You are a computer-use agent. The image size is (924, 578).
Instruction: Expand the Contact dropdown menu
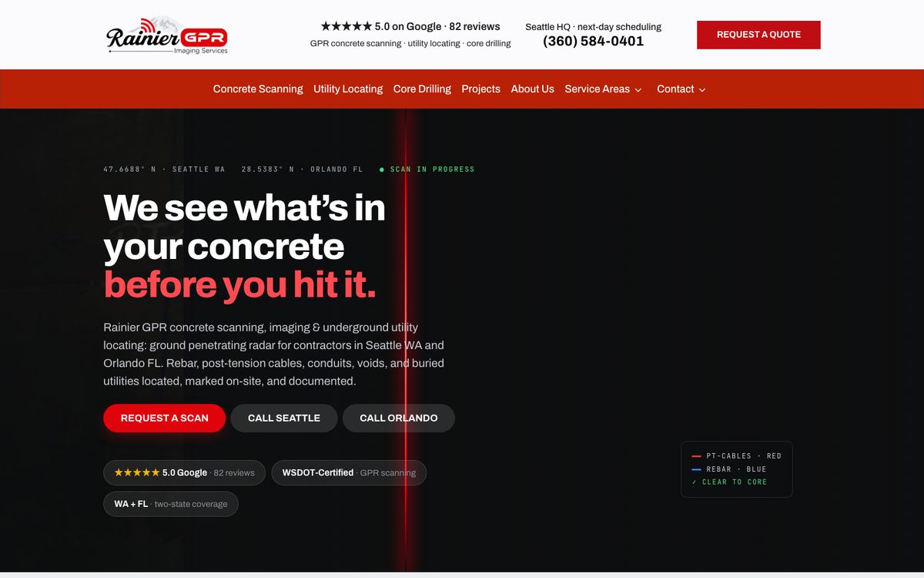point(681,89)
